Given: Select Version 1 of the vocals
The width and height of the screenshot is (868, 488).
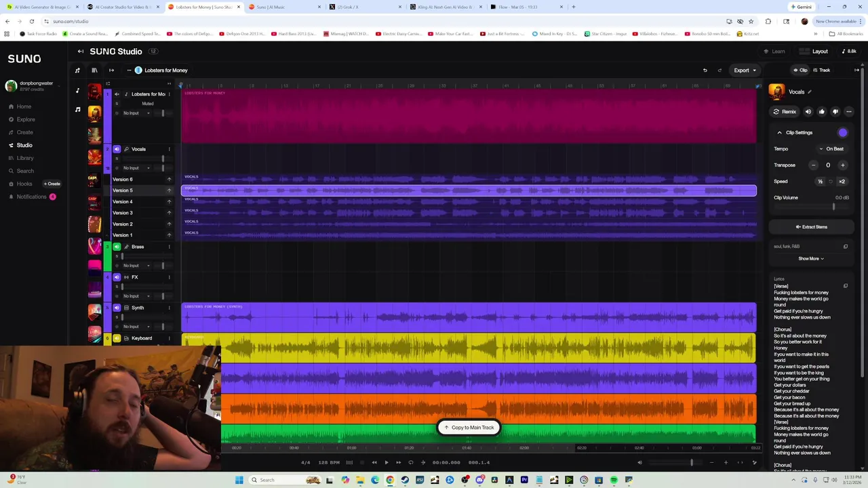Looking at the screenshot, I should [123, 235].
